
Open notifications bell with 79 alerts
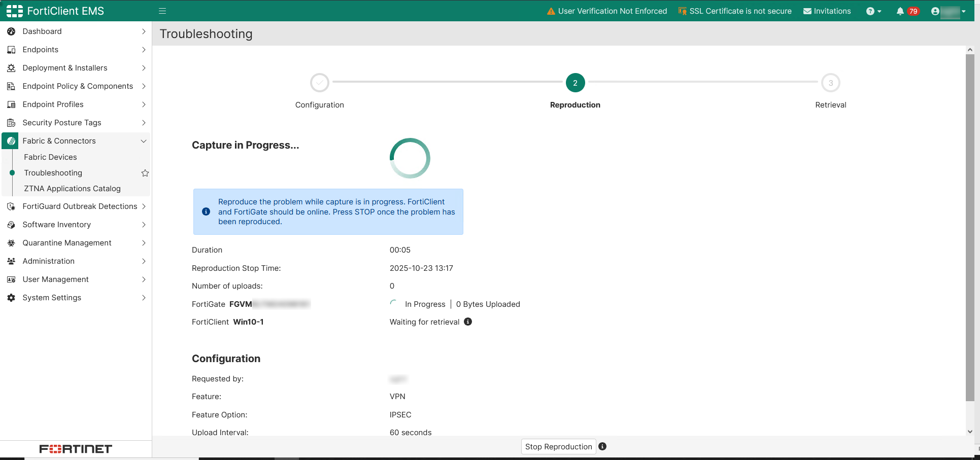point(907,11)
